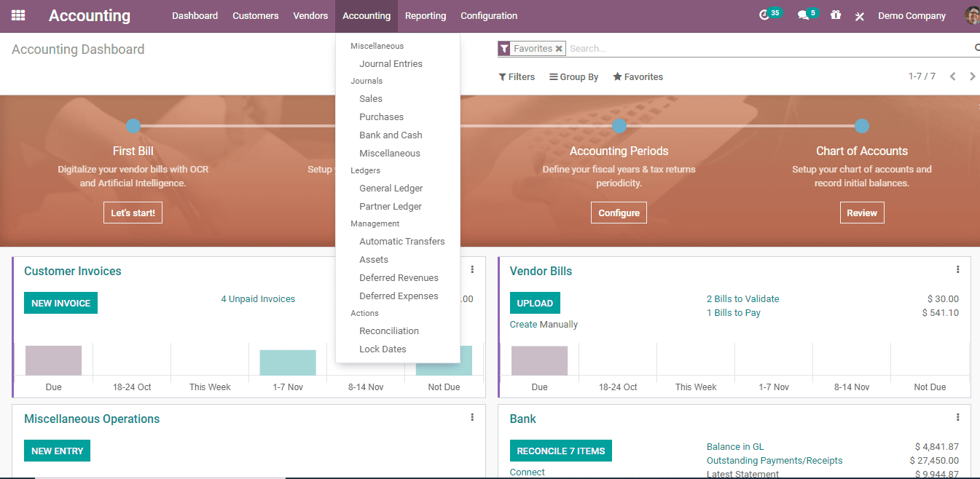The image size is (980, 479).
Task: Click the Chart of Accounts step dot
Action: coord(862,126)
